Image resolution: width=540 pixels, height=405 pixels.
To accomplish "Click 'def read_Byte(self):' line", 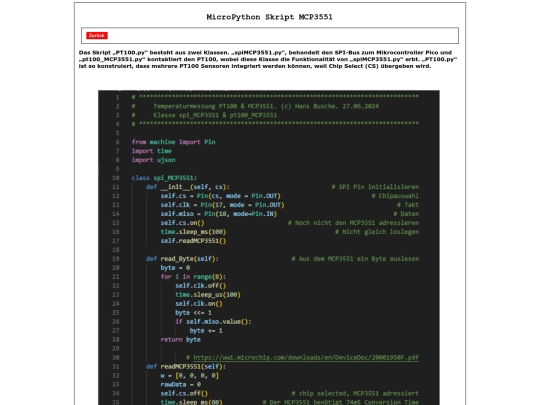I will [x=182, y=259].
